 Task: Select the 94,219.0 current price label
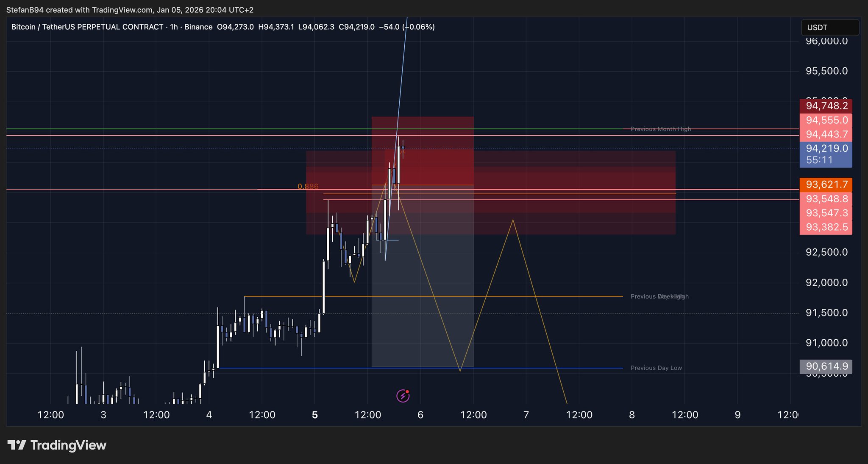pos(826,148)
